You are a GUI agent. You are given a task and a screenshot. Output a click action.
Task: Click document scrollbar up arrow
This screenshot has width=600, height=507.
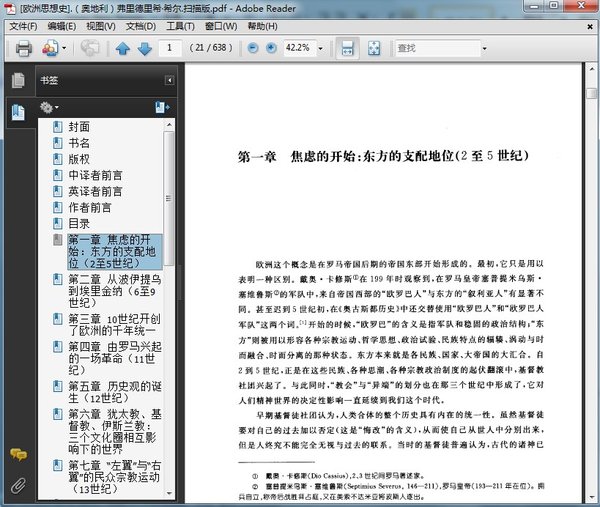tap(592, 69)
